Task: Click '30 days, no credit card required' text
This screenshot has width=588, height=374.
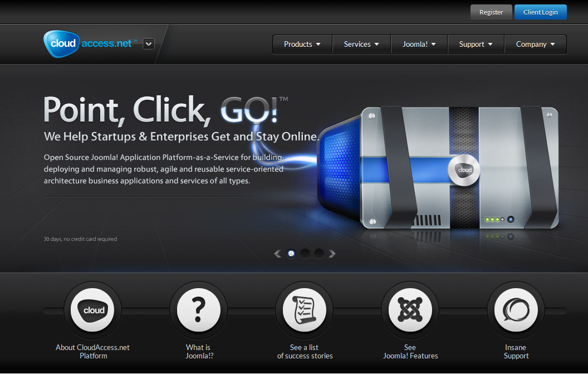Action: pos(80,239)
